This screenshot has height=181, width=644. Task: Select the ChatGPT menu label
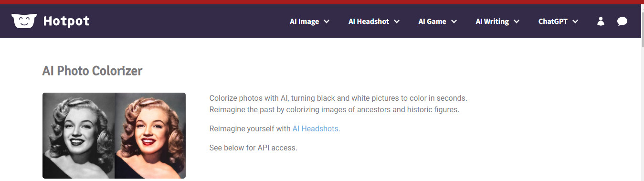(x=552, y=21)
